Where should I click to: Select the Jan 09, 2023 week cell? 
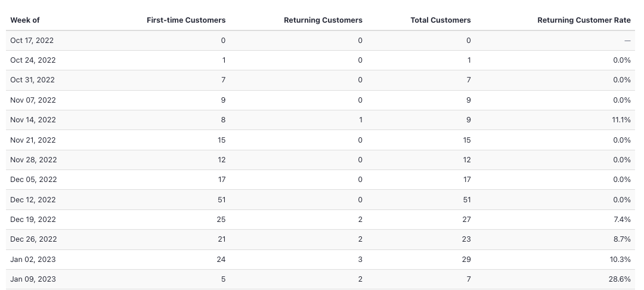(33, 279)
